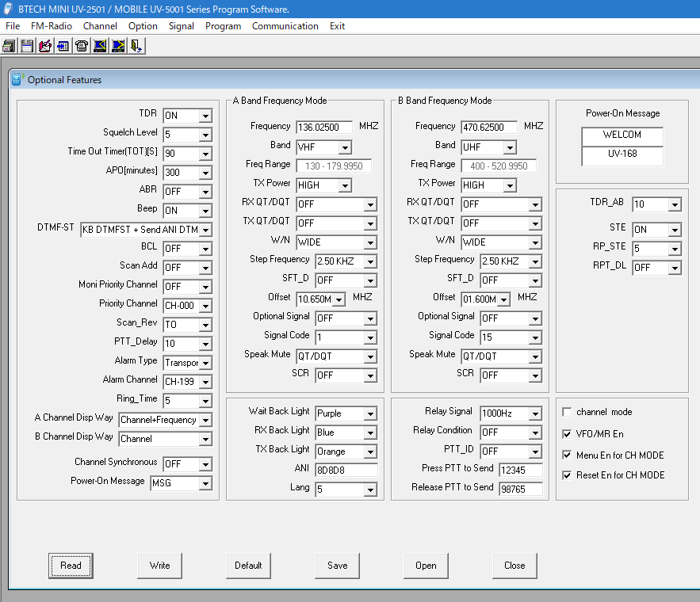Expand the A Channel Disp Way dropdown

205,420
